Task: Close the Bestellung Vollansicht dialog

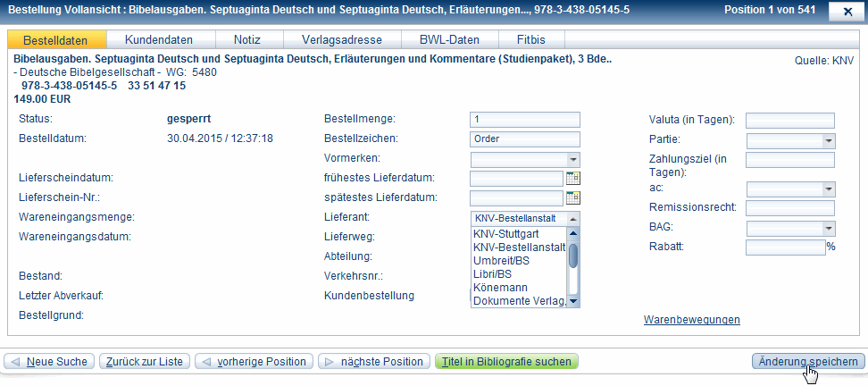Action: [x=846, y=11]
